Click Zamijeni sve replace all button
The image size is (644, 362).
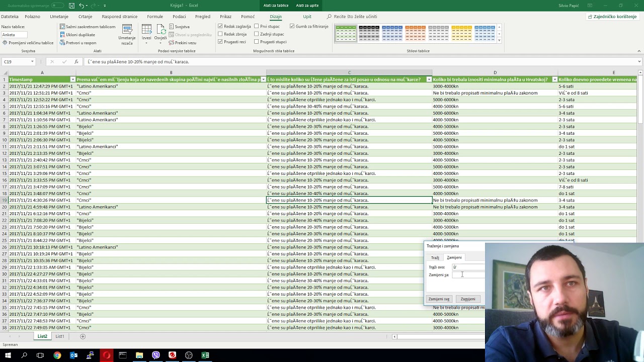439,299
